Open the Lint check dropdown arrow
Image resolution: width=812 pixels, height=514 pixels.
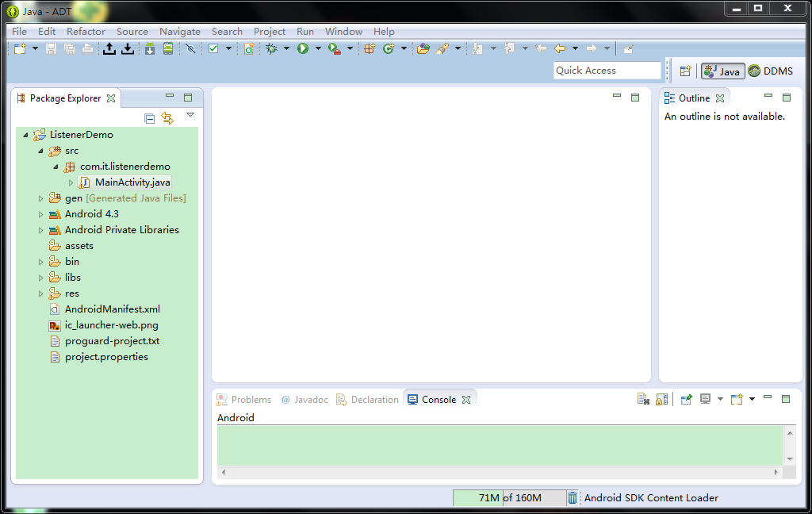(228, 48)
